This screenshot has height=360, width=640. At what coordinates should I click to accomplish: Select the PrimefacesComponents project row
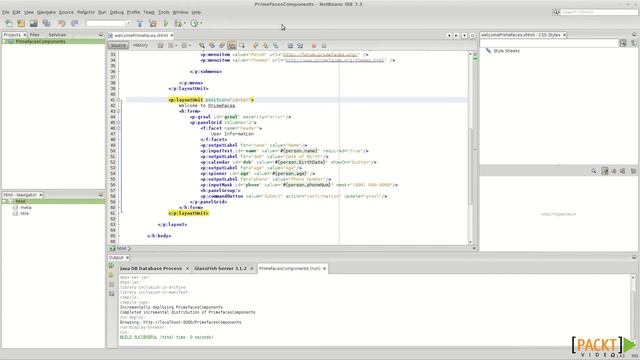53,42
